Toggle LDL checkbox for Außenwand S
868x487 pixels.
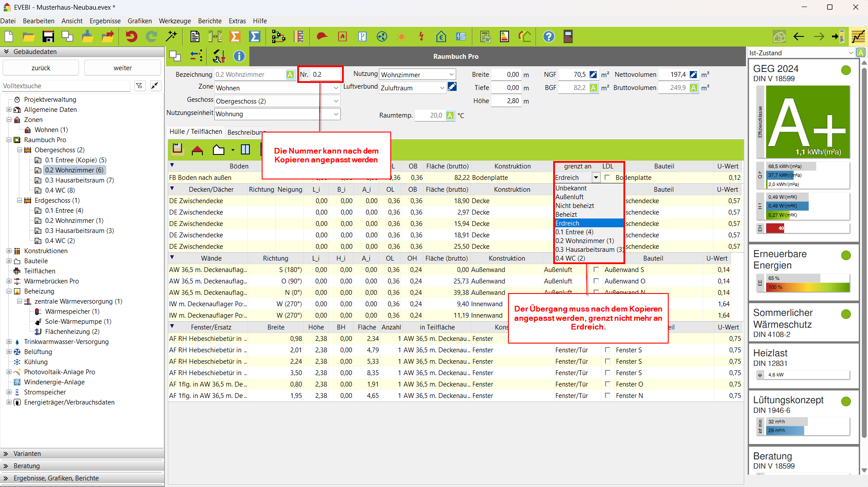tap(596, 269)
